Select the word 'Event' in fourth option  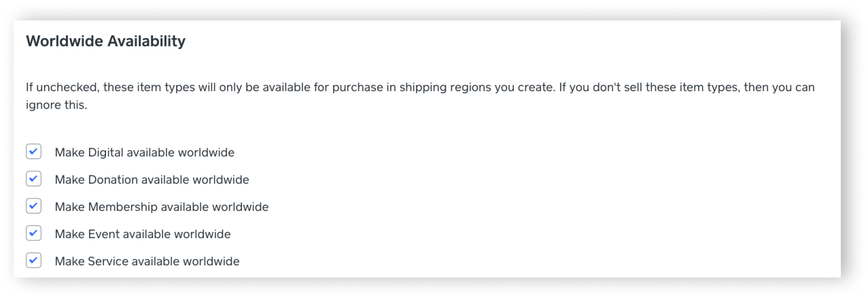tap(104, 234)
